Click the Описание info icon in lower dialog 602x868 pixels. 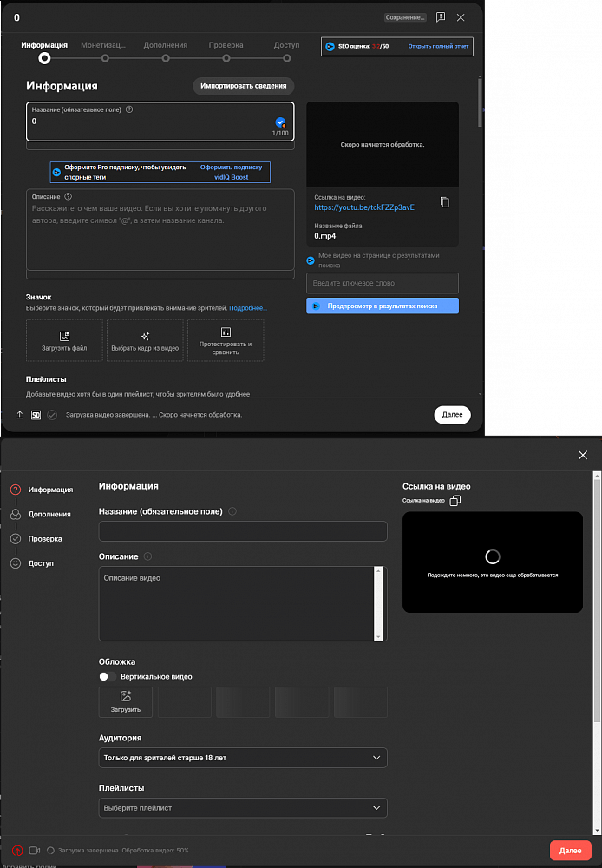(x=147, y=556)
